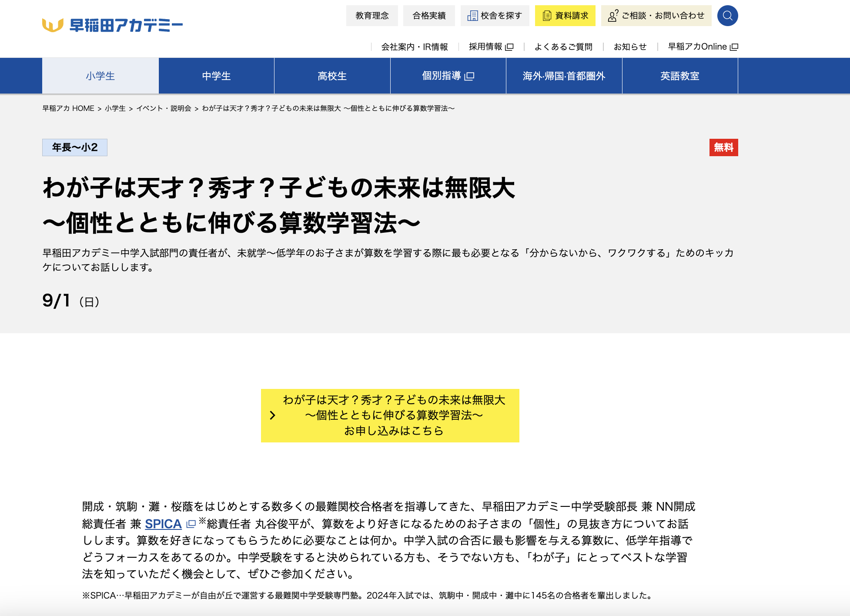
Task: Click the external link icon next to 採用情報
Action: (x=510, y=47)
